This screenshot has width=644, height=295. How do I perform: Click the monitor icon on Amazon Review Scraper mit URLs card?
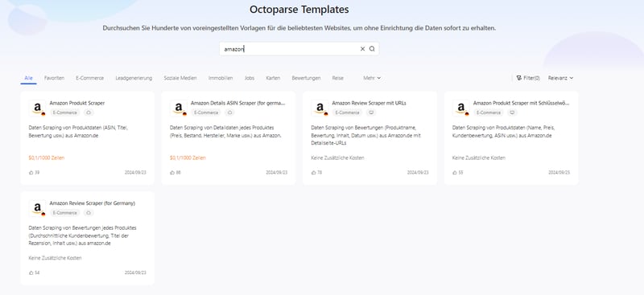click(371, 113)
